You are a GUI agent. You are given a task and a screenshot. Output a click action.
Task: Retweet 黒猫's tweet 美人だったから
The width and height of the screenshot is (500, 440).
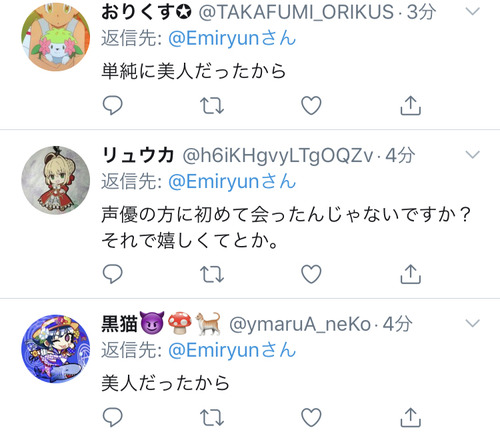click(x=212, y=418)
